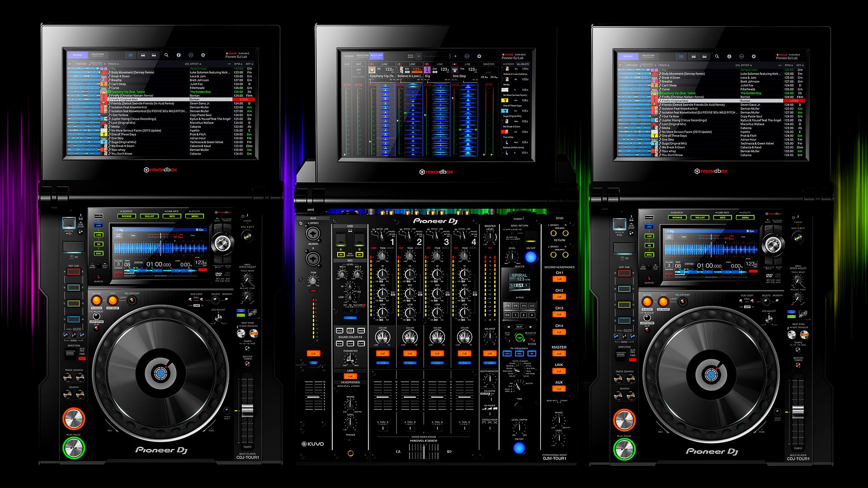Toggle SLIP mode on the left CDJ
The image size is (868, 488).
point(96,328)
